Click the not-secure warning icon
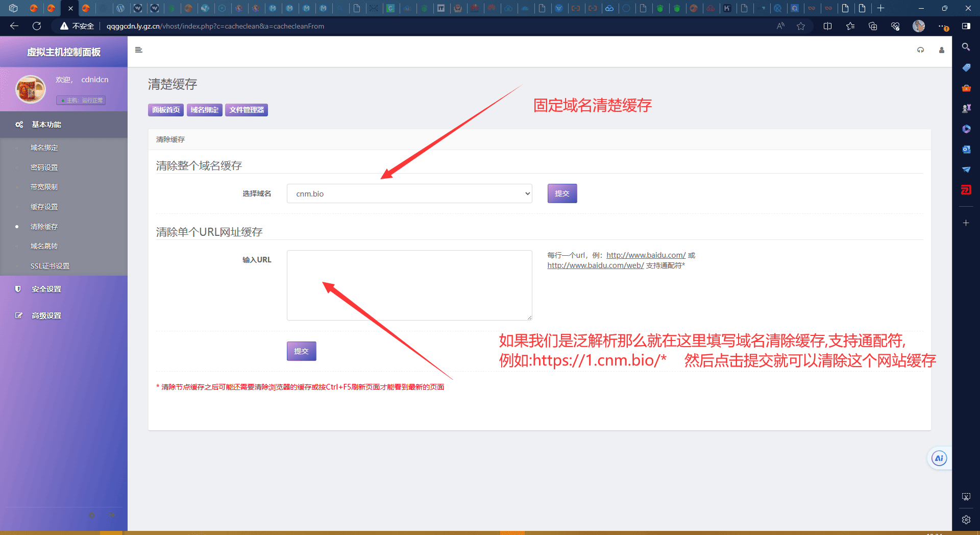Screen dimensions: 980x535 [64, 26]
